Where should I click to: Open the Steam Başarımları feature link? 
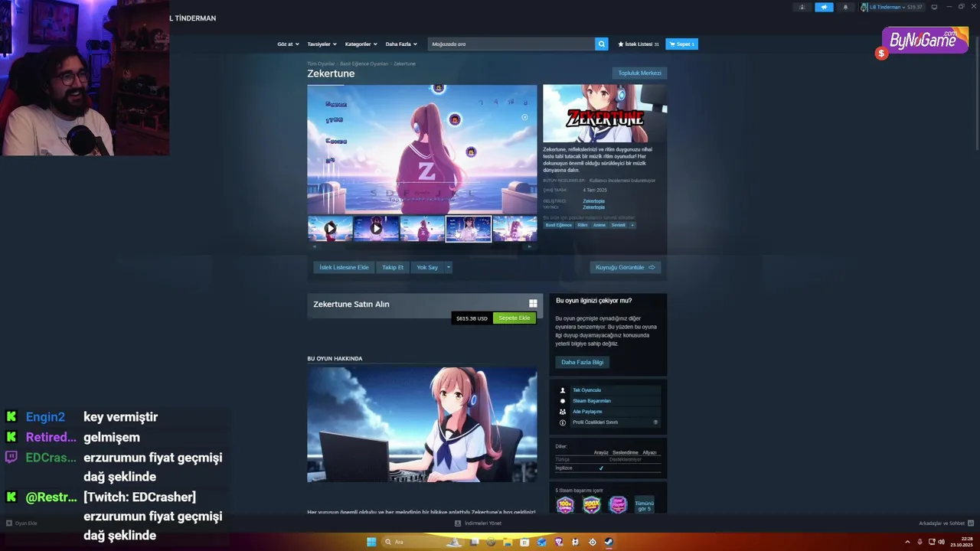pos(592,401)
